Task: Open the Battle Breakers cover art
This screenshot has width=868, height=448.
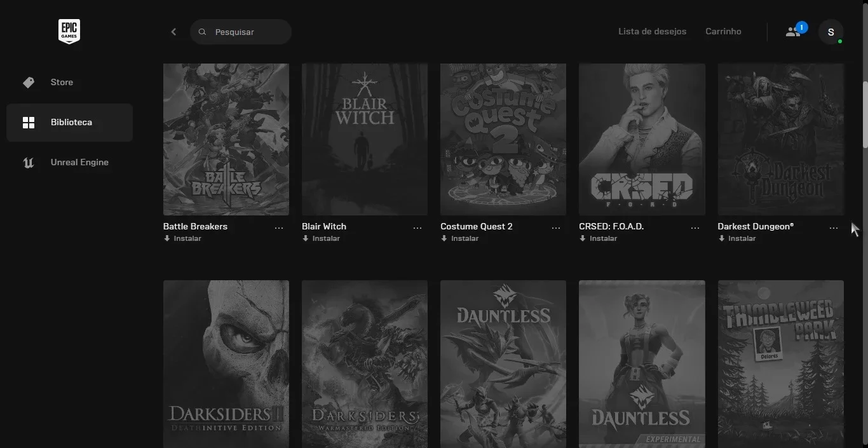Action: click(x=226, y=139)
